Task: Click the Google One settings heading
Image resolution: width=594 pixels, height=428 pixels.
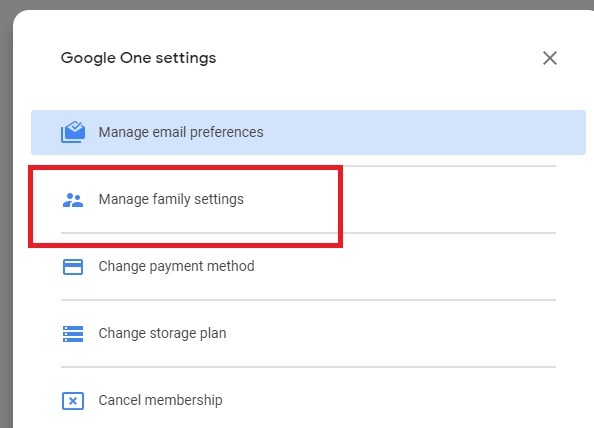Action: [138, 58]
